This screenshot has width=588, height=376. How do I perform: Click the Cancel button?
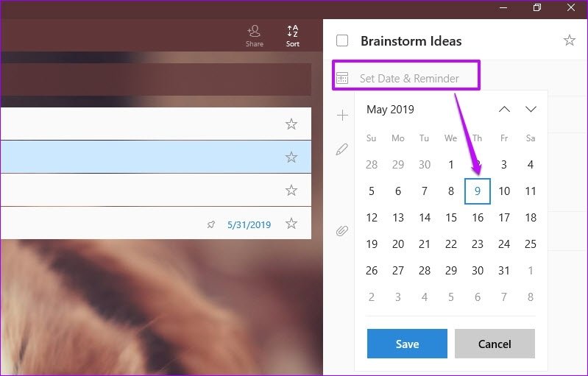[x=495, y=344]
